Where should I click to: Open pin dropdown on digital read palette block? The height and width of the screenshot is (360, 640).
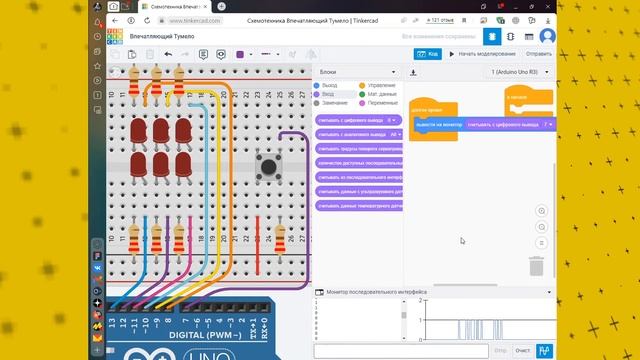point(391,120)
